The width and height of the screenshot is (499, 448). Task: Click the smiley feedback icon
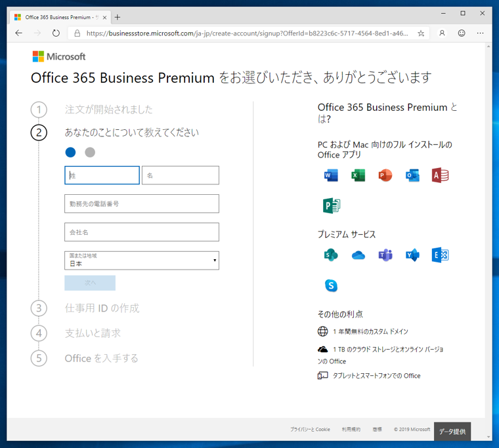[x=462, y=33]
